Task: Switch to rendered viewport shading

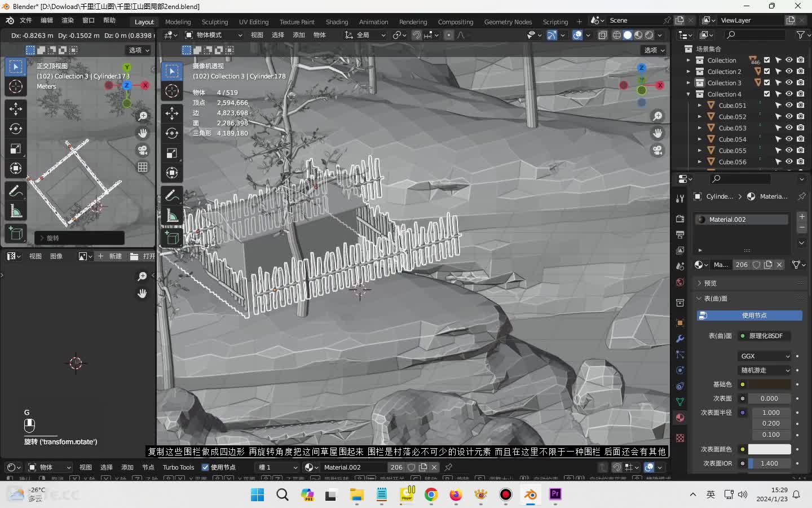Action: [649, 35]
